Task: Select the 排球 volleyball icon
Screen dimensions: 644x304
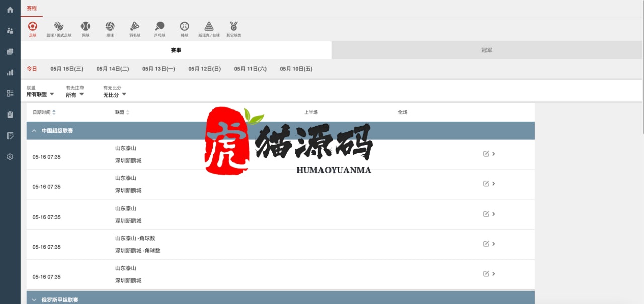Action: coord(110,29)
